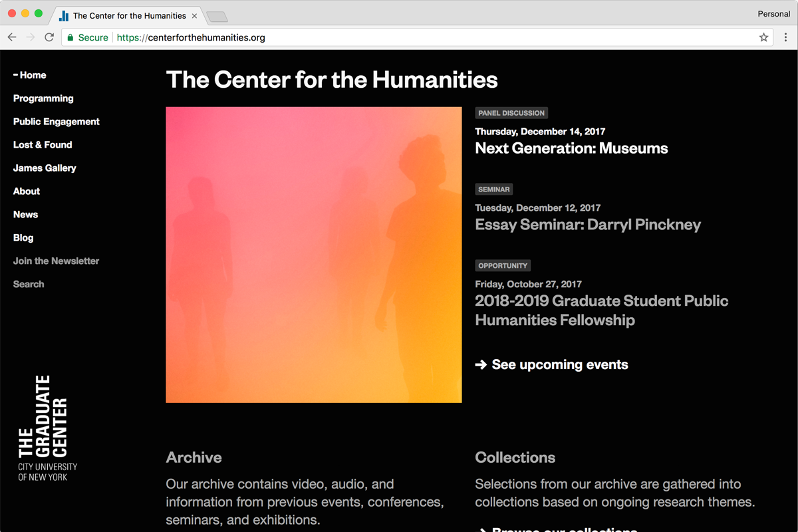This screenshot has height=532, width=798.
Task: Select Lost & Found in sidebar
Action: [43, 145]
